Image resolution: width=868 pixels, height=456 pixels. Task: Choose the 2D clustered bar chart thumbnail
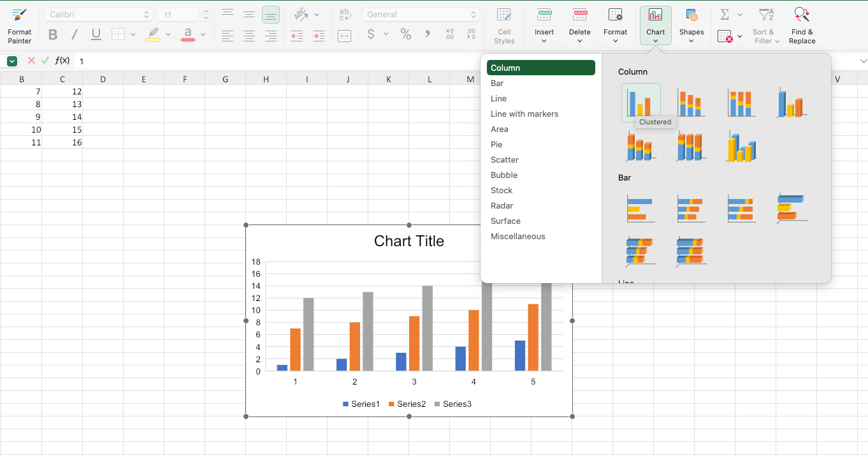click(x=641, y=209)
